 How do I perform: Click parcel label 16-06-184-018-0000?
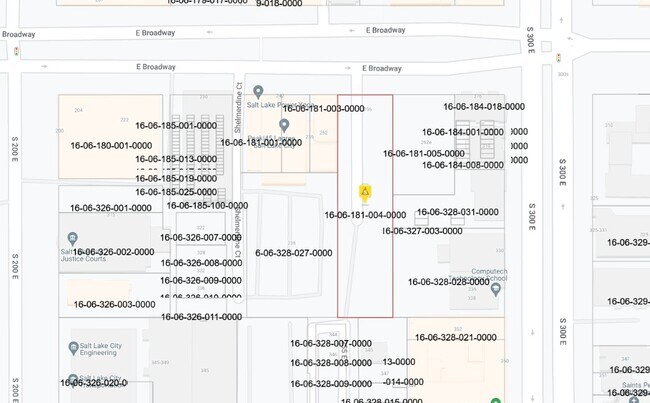click(483, 106)
